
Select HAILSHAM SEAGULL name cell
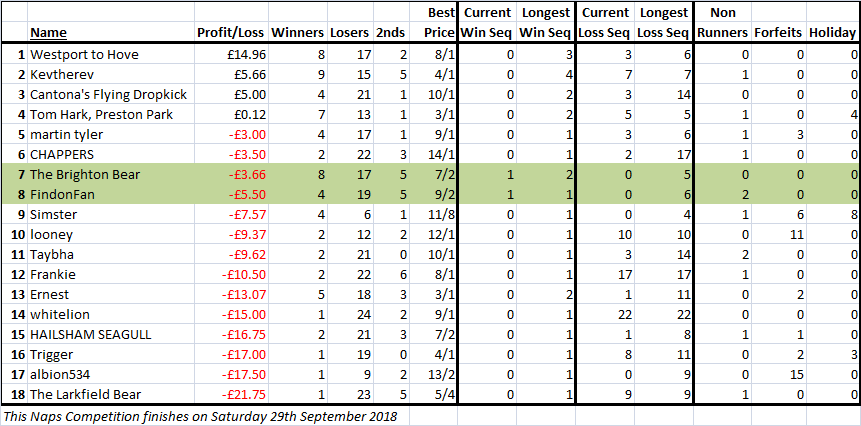111,335
